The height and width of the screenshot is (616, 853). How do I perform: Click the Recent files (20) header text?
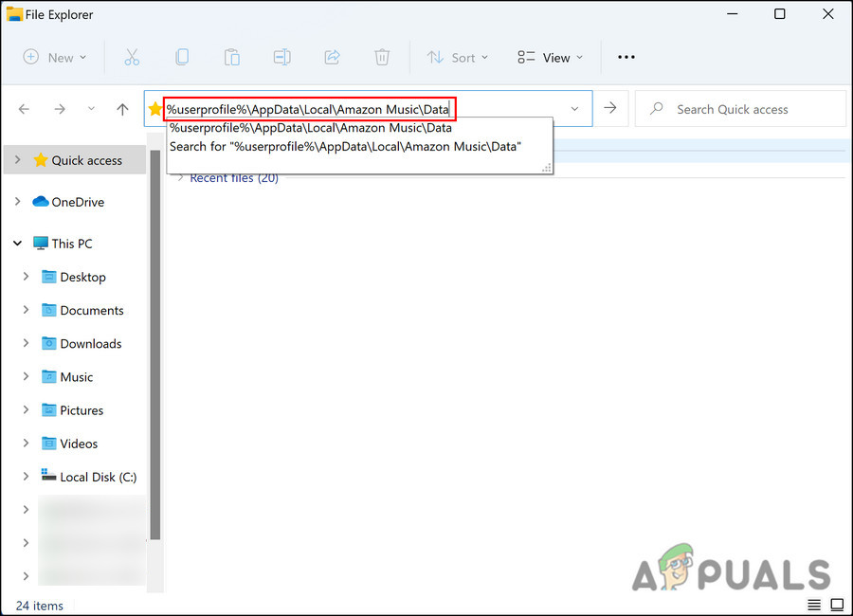(x=234, y=178)
